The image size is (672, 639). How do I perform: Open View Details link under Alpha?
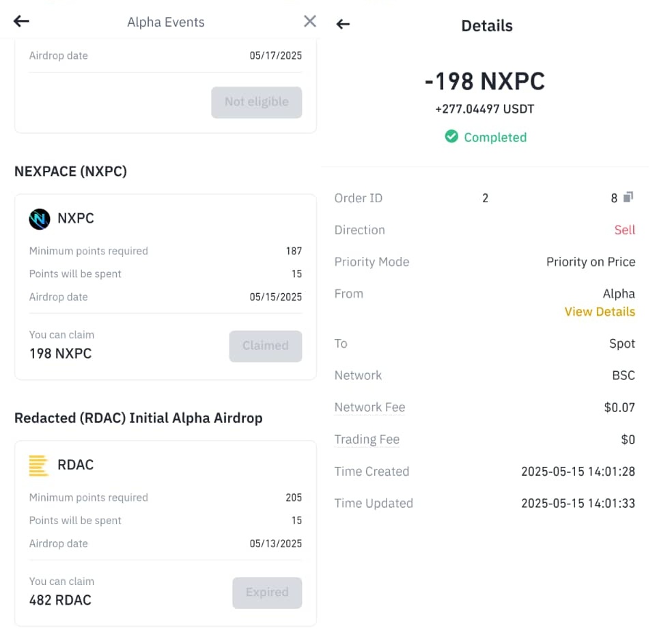600,312
